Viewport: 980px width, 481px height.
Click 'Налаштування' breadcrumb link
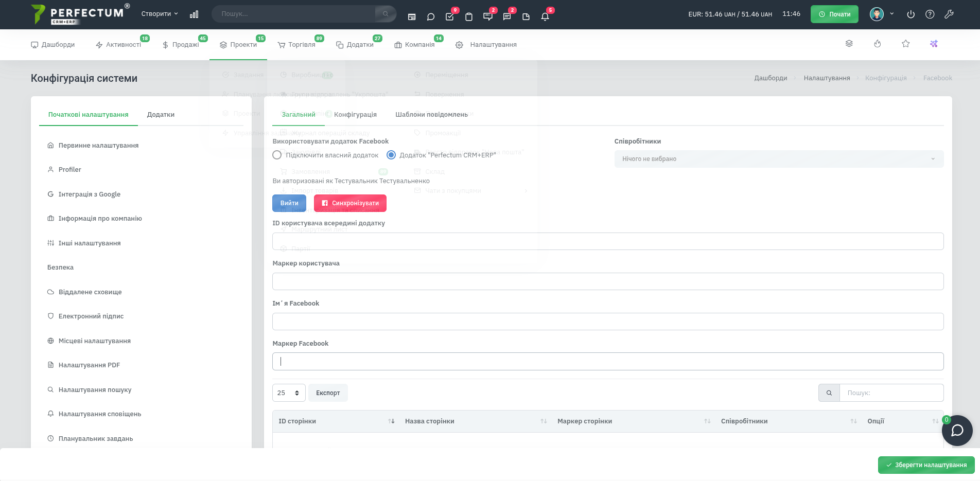tap(827, 78)
